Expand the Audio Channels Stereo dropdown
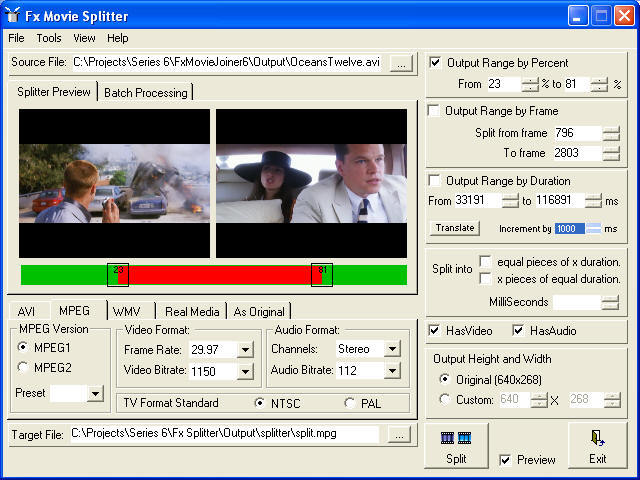This screenshot has width=640, height=480. click(392, 350)
